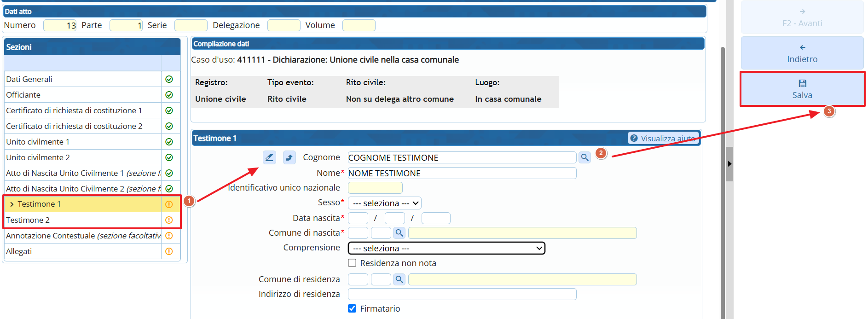This screenshot has height=319, width=868.
Task: Click the green check icon for Officiante
Action: pyautogui.click(x=169, y=95)
